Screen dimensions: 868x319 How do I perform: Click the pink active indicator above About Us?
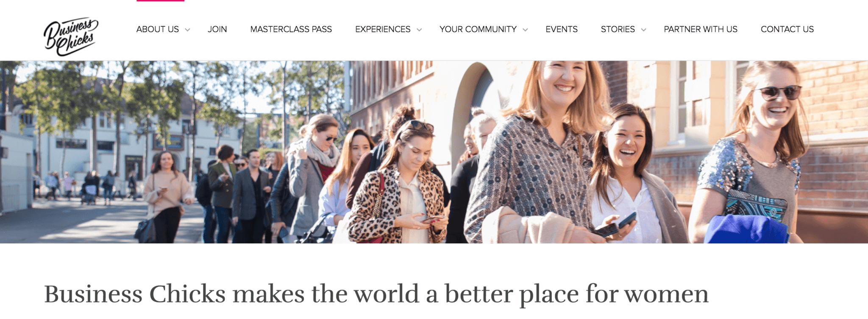pyautogui.click(x=160, y=1)
